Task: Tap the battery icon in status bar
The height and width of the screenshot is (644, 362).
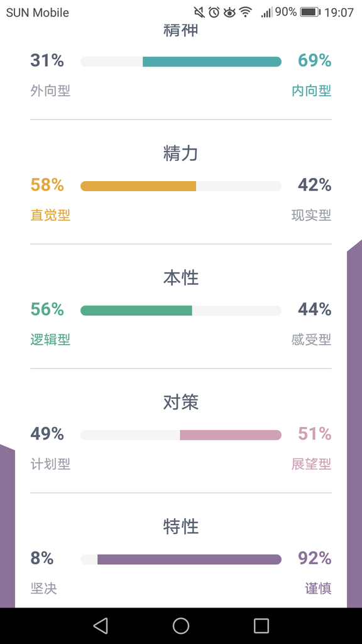Action: (x=310, y=13)
